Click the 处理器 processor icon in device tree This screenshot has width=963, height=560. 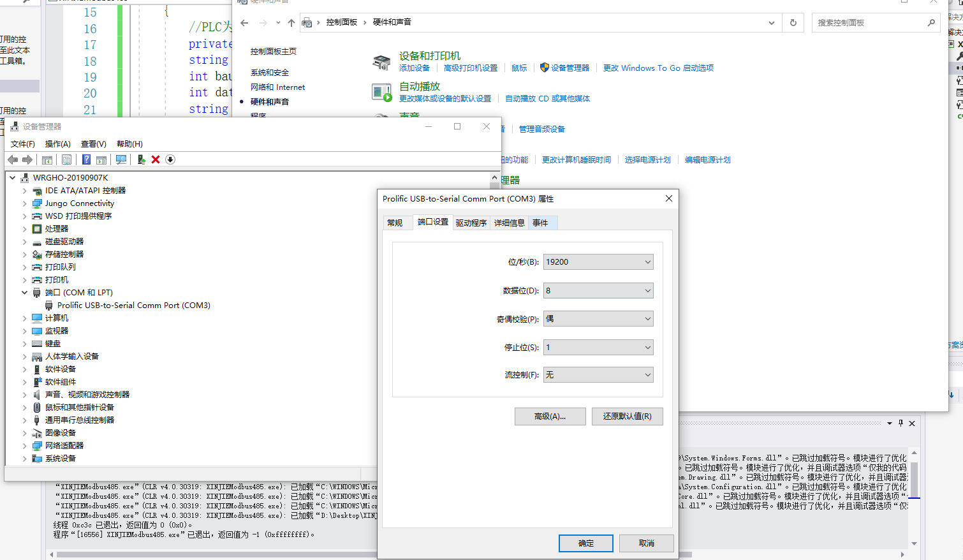coord(37,229)
